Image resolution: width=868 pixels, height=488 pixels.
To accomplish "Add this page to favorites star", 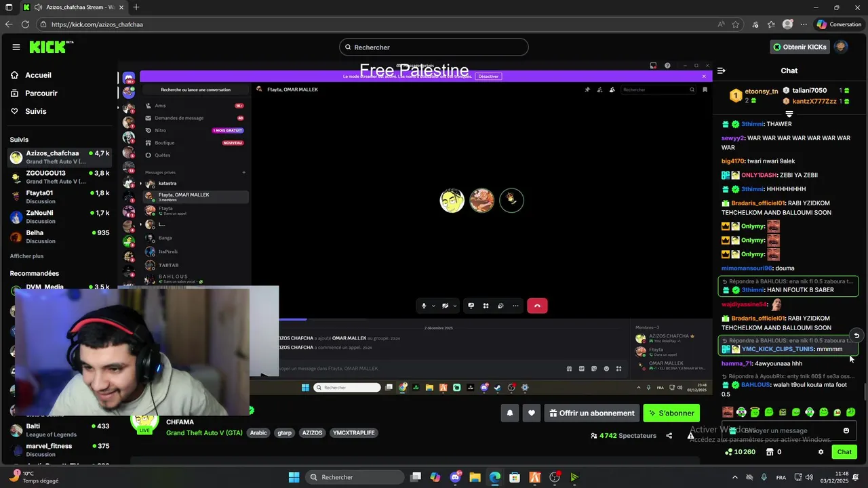I will click(736, 24).
